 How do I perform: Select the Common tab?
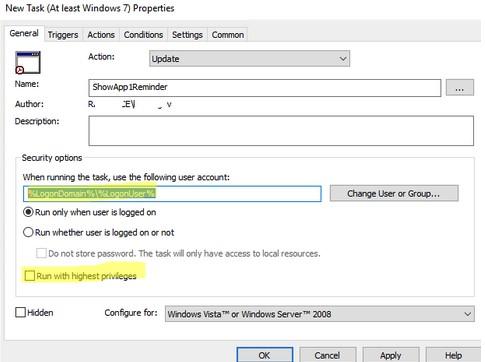(228, 35)
